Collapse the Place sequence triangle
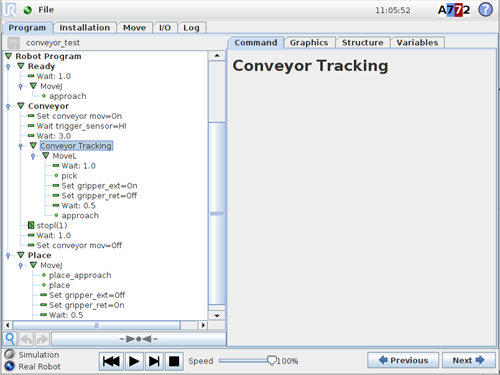 [x=21, y=255]
